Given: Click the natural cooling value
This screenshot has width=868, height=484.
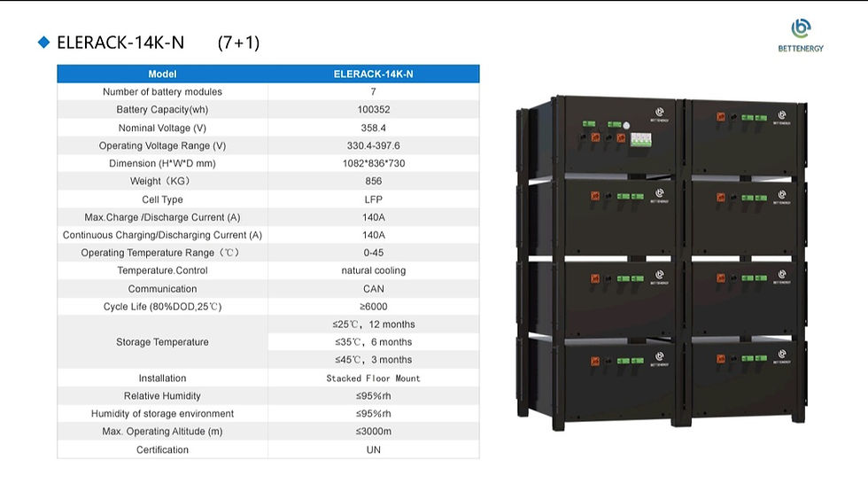Looking at the screenshot, I should click(374, 270).
